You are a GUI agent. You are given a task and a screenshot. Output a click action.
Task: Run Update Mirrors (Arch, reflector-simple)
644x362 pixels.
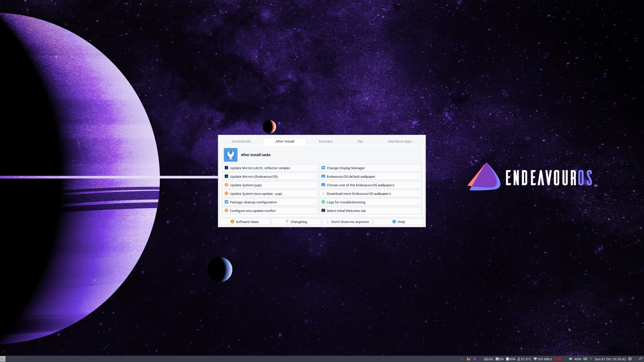(270, 168)
